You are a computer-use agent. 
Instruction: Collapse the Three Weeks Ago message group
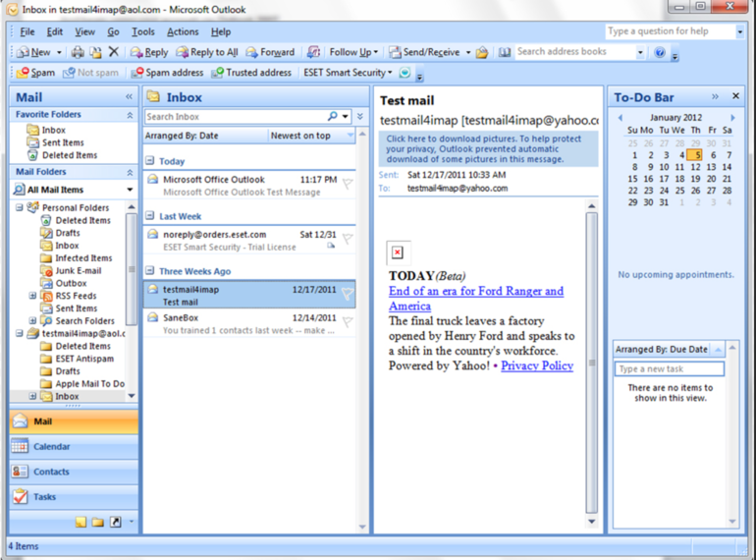click(150, 270)
